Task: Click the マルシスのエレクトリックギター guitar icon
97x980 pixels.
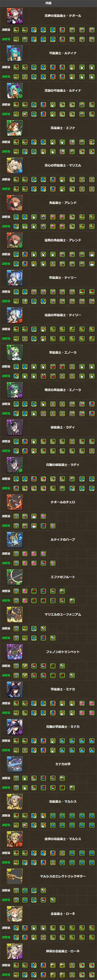Action: (x=14, y=876)
